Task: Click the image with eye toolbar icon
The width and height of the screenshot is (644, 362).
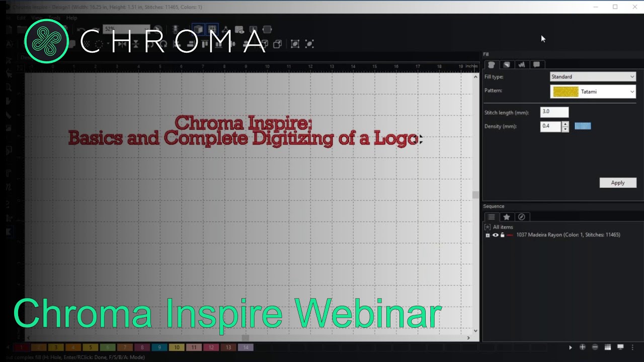Action: click(x=239, y=30)
